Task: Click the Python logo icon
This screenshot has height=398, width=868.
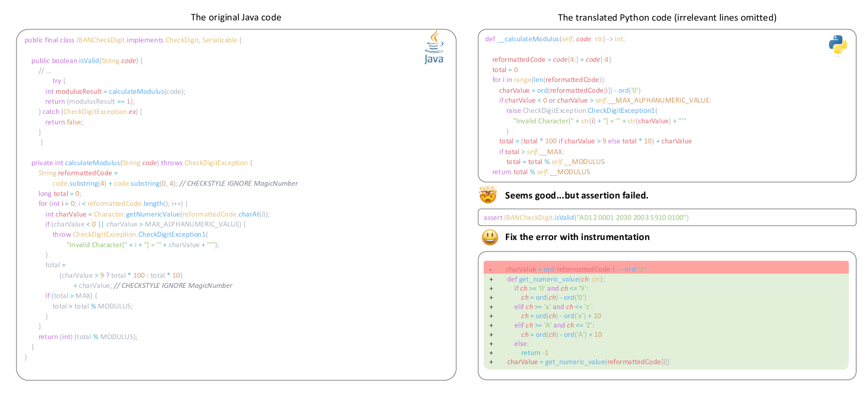Action: 837,46
